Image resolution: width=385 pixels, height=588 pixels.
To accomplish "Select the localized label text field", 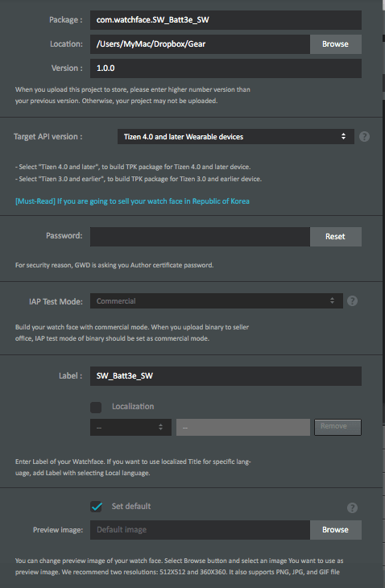I will pos(243,427).
